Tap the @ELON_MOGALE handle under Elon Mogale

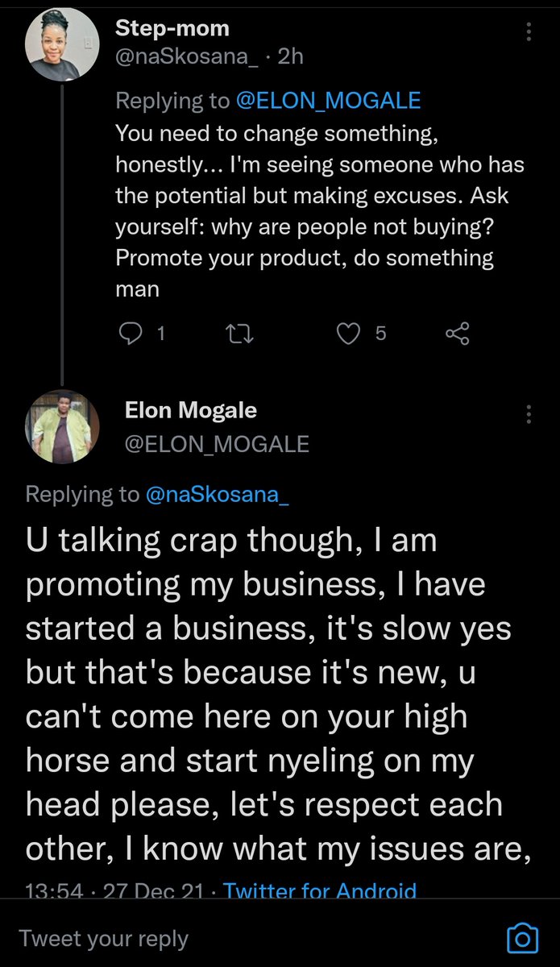click(x=217, y=444)
